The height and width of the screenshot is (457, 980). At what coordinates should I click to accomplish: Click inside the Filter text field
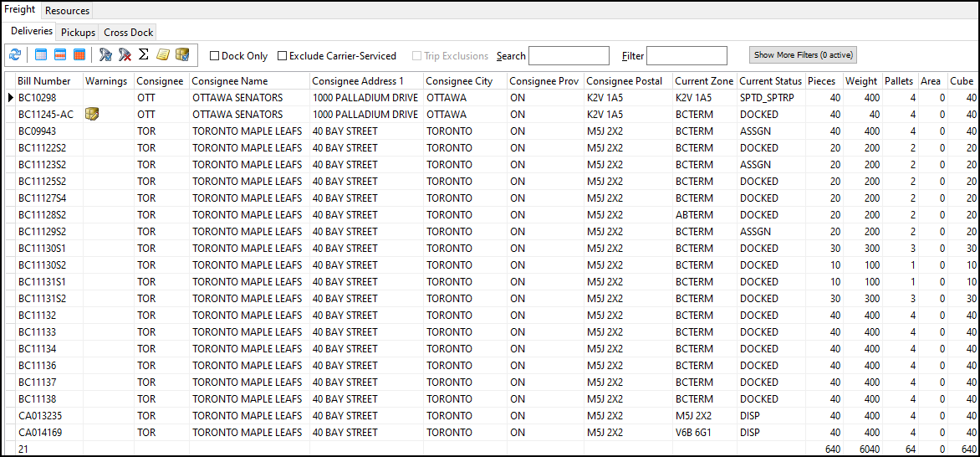click(687, 56)
